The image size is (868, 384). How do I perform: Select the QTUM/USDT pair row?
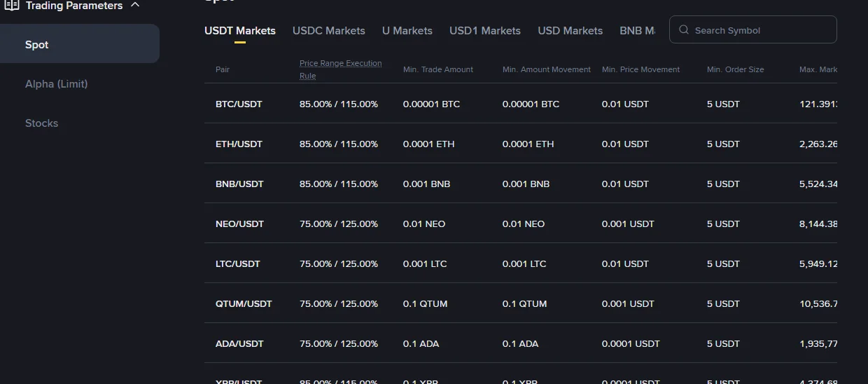tap(521, 303)
